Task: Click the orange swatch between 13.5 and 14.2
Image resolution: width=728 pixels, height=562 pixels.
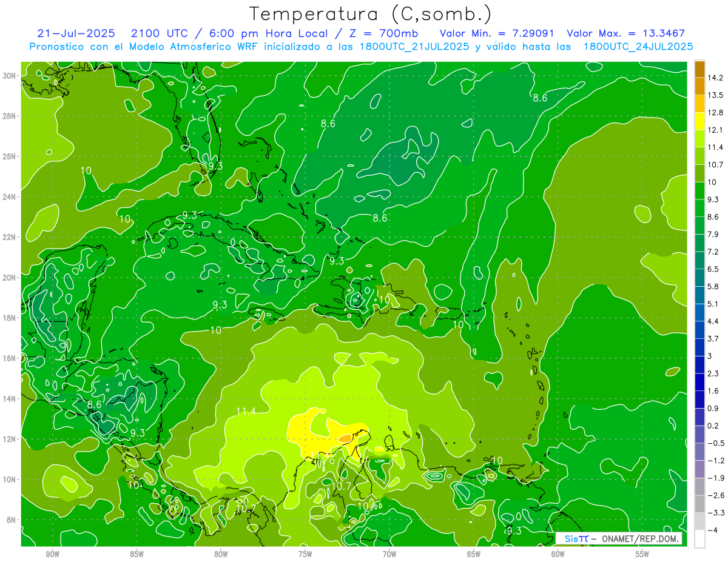Action: [x=699, y=86]
